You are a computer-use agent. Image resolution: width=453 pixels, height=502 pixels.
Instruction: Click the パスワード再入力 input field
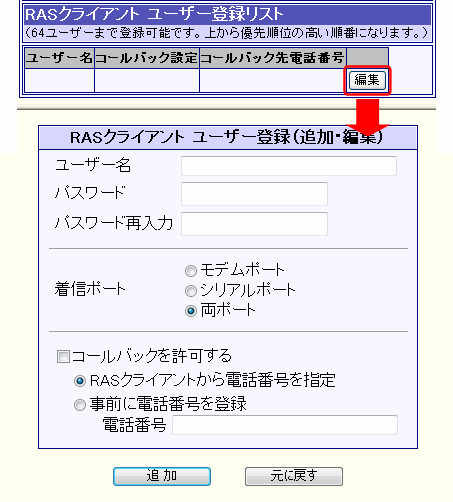pyautogui.click(x=254, y=224)
